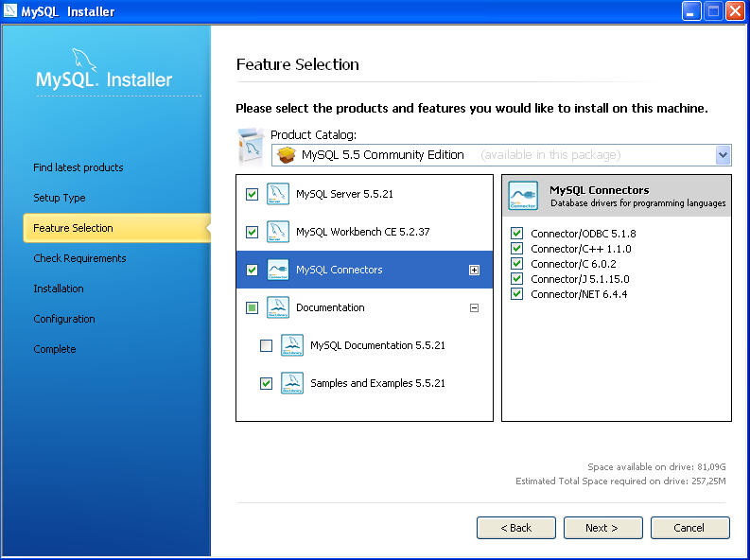Uncheck Samples and Examples 5.5.21 checkbox

tap(267, 383)
